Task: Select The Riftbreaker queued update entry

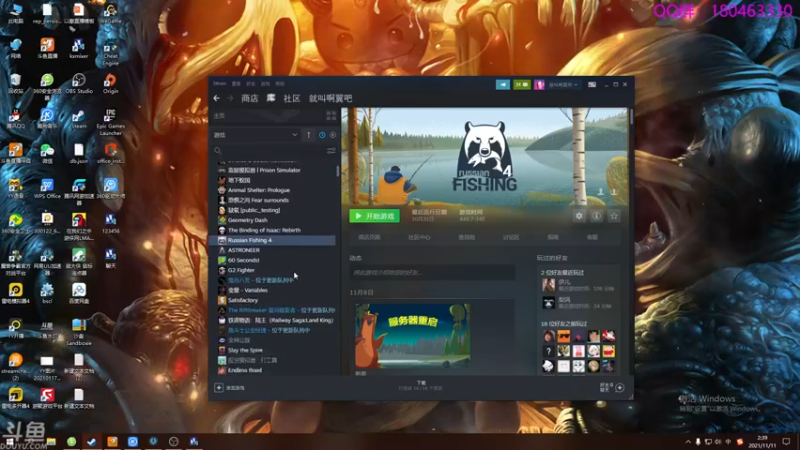Action: (x=273, y=310)
